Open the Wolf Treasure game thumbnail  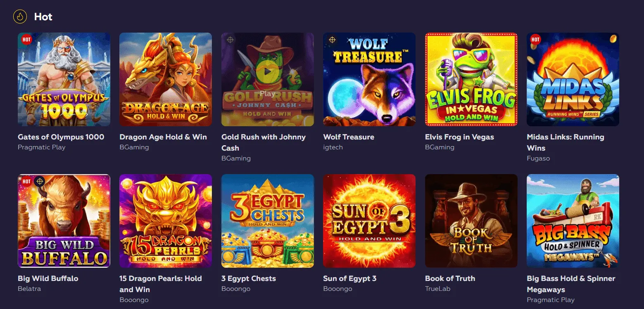coord(369,79)
